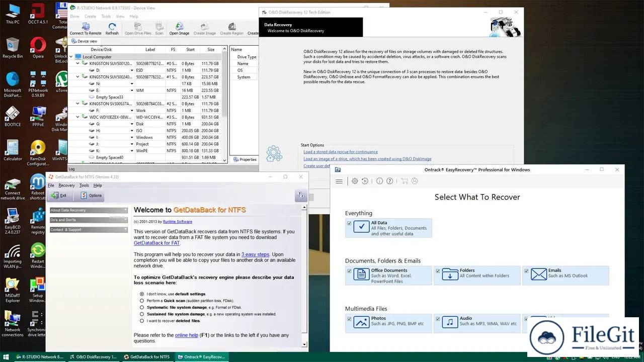Screen dimensions: 644x362
Task: Expand Contact & Support panel
Action: (x=89, y=230)
